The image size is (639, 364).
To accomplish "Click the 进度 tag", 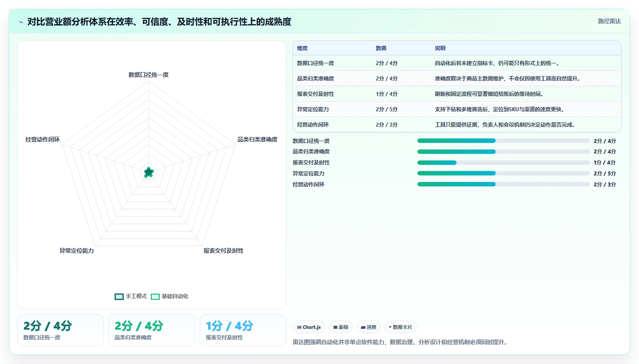I will (369, 327).
